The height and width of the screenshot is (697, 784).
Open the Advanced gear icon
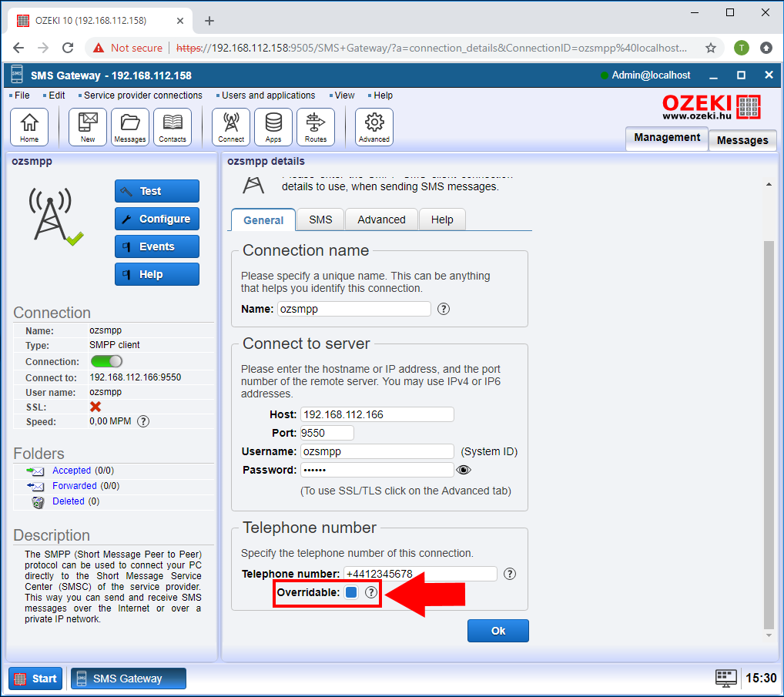click(374, 126)
